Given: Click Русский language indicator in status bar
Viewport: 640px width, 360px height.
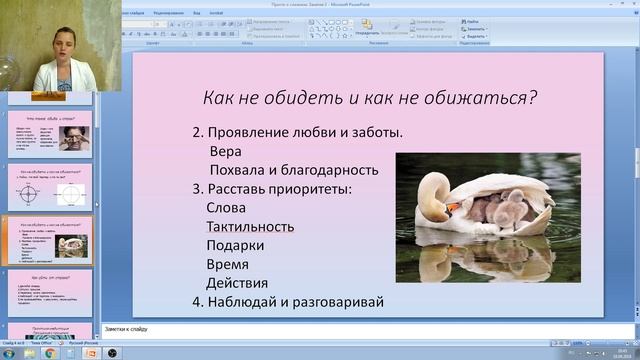Looking at the screenshot, I should (x=83, y=343).
